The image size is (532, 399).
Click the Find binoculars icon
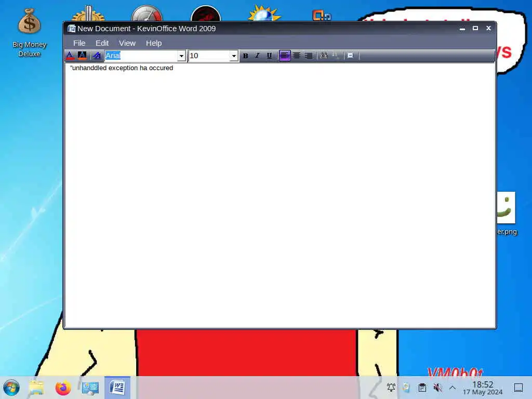pos(324,56)
